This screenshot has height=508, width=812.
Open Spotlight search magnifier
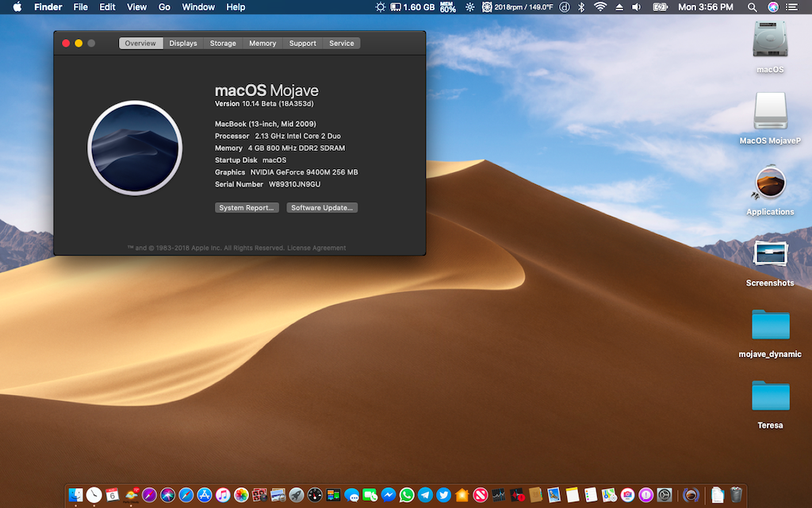tap(753, 6)
